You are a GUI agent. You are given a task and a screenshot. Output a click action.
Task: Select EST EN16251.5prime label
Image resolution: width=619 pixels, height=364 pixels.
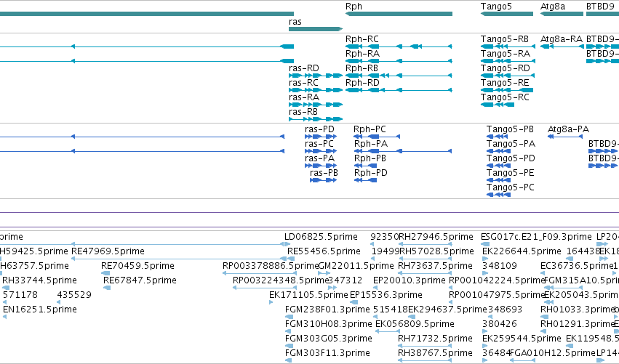tap(40, 310)
